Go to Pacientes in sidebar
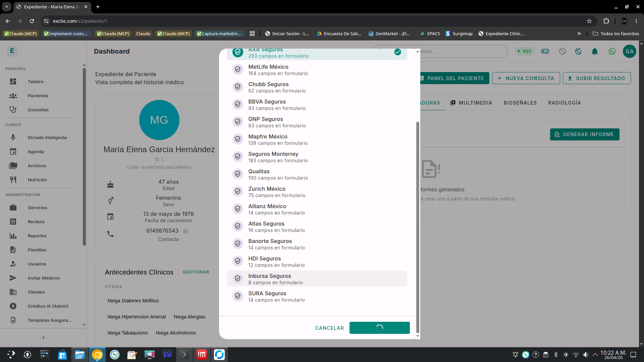 (x=38, y=96)
